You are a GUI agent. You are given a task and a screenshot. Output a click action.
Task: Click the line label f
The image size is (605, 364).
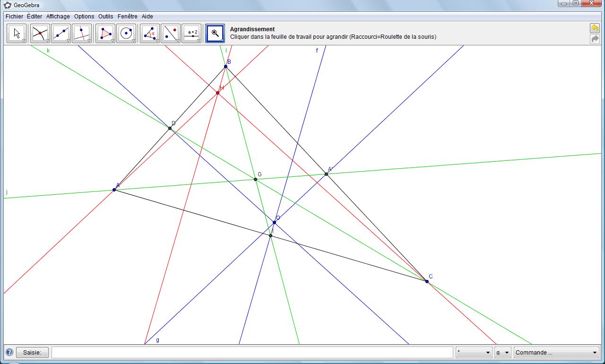(317, 51)
